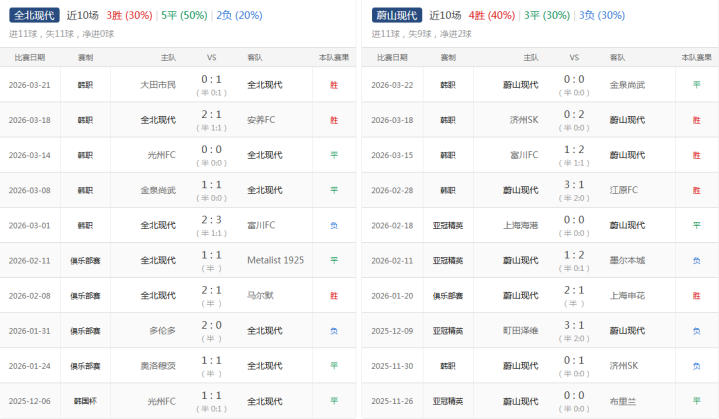Click 比赛日期 header in the 全北现代 table
Screen dimensions: 719x419
pos(29,57)
